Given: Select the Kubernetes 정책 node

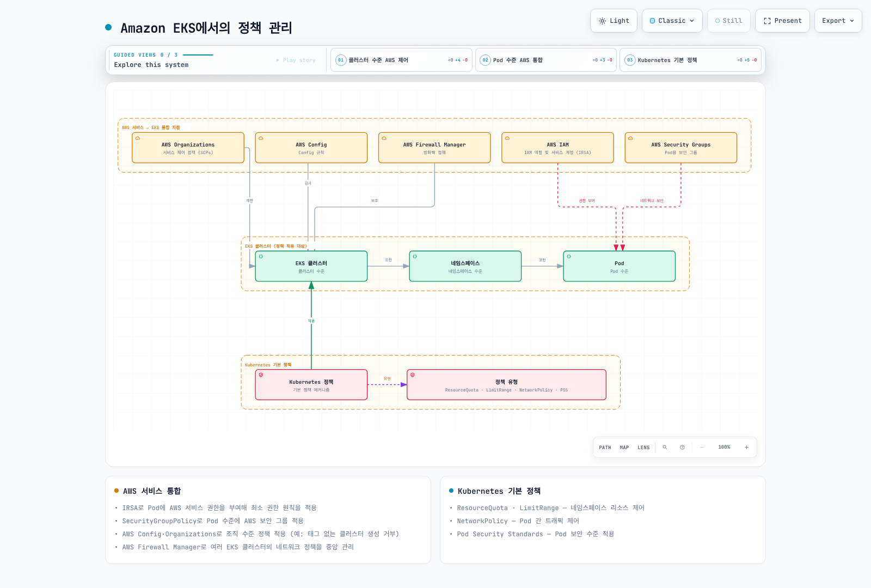Looking at the screenshot, I should click(311, 385).
